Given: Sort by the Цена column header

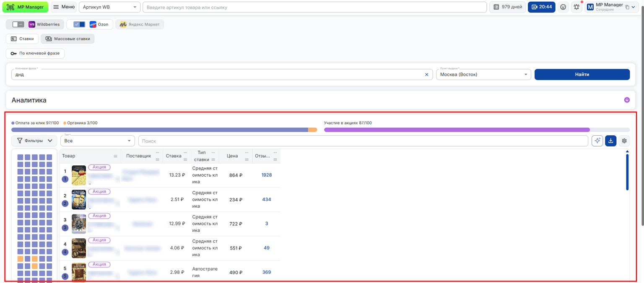Looking at the screenshot, I should click(232, 156).
